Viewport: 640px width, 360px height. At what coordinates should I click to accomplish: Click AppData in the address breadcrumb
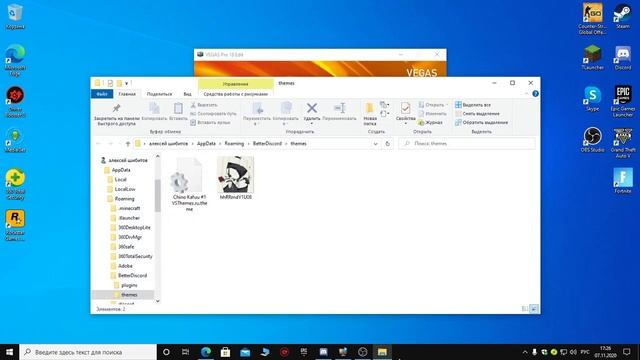[206, 144]
